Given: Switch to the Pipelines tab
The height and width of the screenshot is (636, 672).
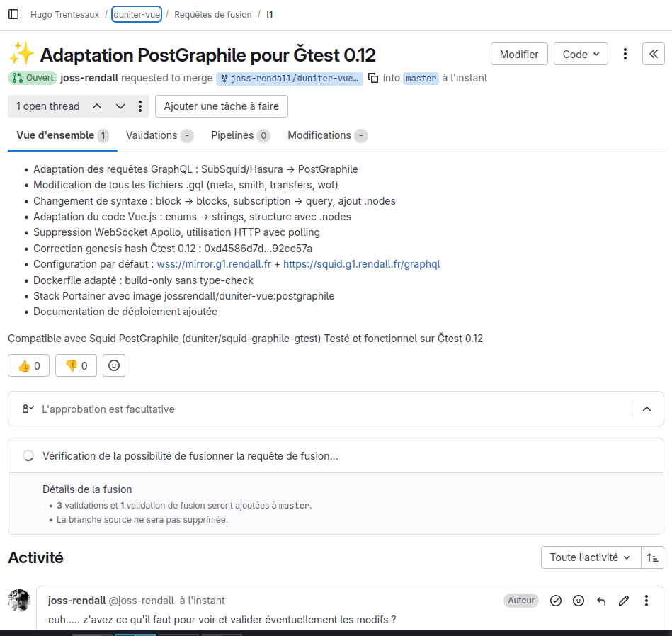Looking at the screenshot, I should click(232, 135).
